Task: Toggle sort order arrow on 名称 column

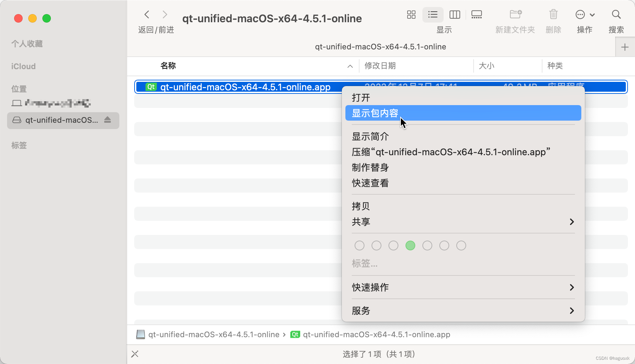Action: click(350, 66)
